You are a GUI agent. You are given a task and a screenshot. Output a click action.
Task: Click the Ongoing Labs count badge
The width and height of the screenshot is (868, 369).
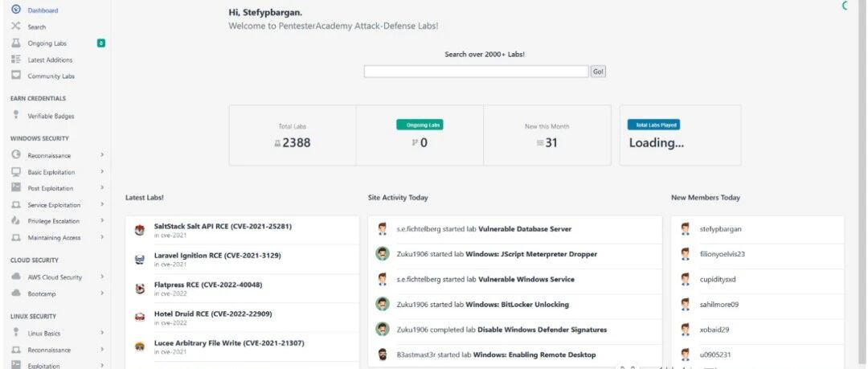100,43
